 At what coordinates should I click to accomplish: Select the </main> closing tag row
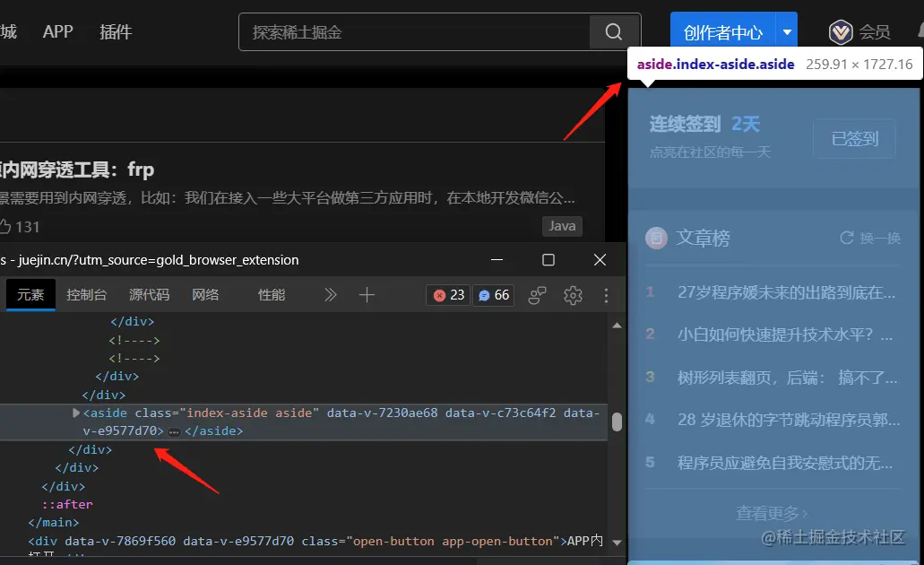click(x=53, y=523)
